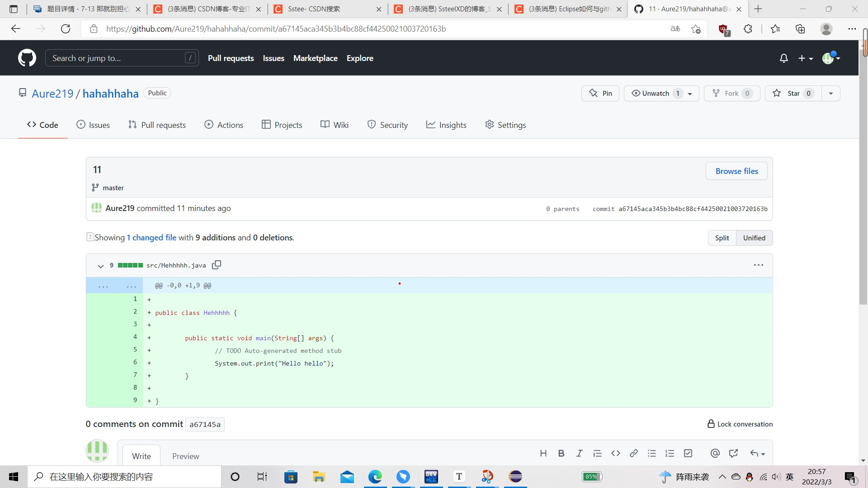The width and height of the screenshot is (868, 488).
Task: Open File Explorer from the taskbar
Action: pos(319,476)
